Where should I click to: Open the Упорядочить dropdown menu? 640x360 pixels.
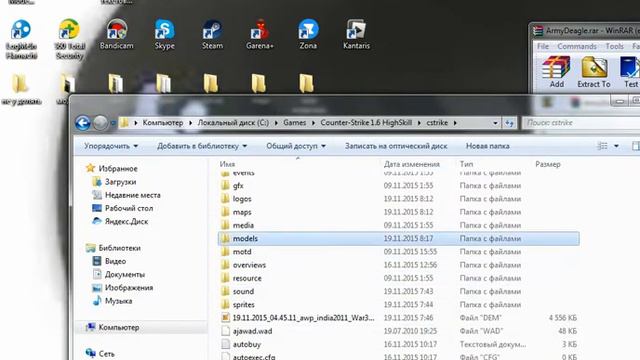tap(111, 146)
